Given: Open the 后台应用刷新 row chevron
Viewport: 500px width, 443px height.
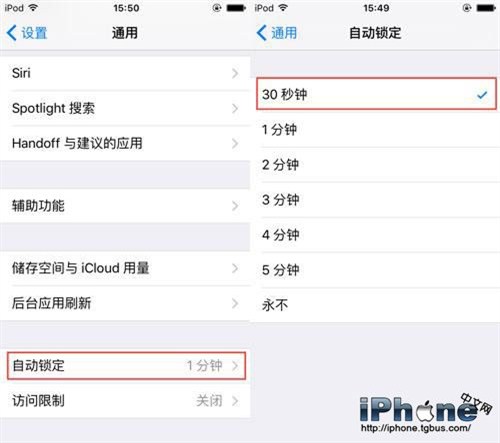Looking at the screenshot, I should pos(235,303).
